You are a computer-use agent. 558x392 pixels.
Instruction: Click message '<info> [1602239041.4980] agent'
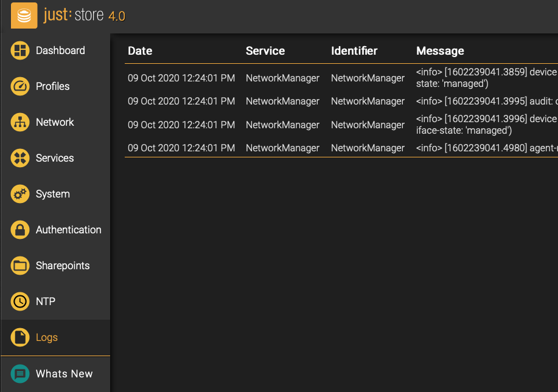click(487, 148)
